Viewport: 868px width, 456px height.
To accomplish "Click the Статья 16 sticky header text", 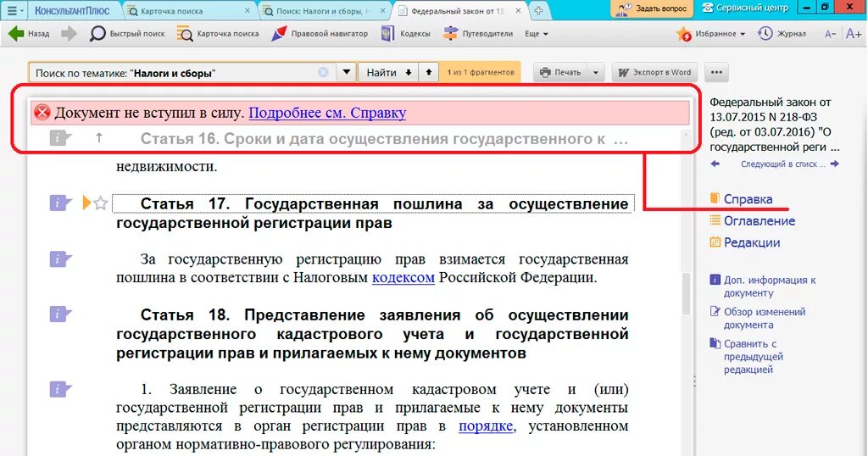I will point(384,138).
